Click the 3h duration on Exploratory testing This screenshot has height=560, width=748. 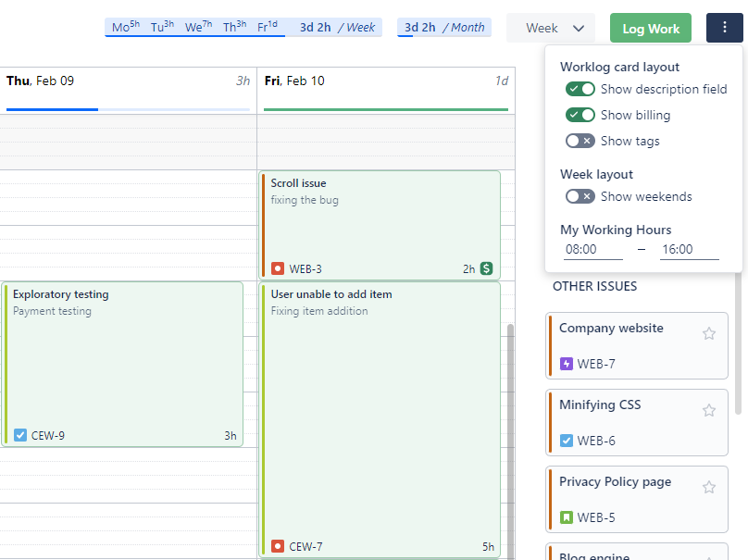(x=231, y=435)
